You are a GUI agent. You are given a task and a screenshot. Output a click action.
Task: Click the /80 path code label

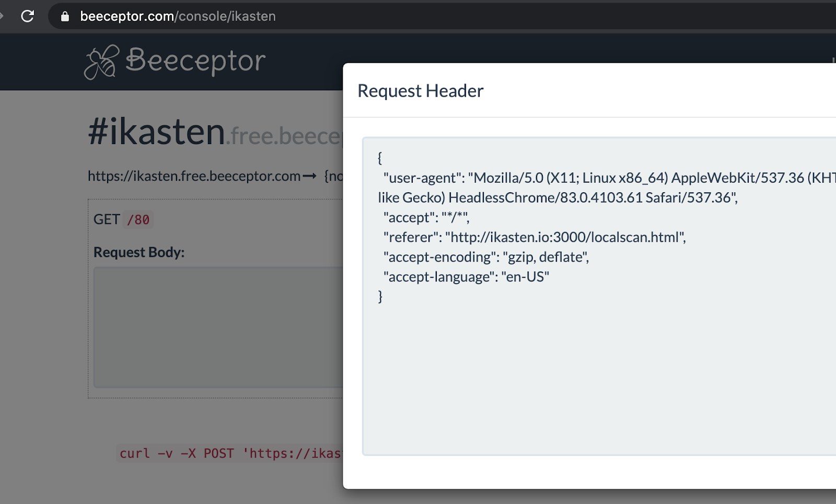(x=138, y=219)
